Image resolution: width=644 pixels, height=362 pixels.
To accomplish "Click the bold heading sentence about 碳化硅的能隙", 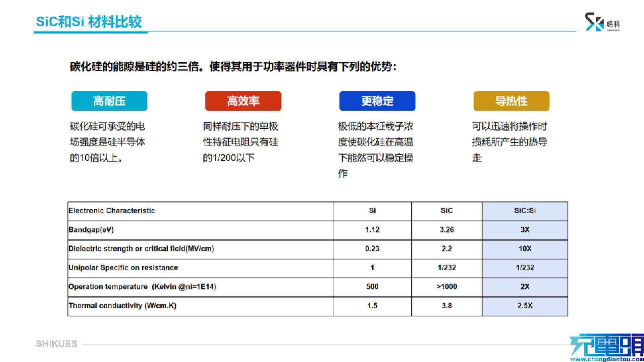I will pos(233,67).
